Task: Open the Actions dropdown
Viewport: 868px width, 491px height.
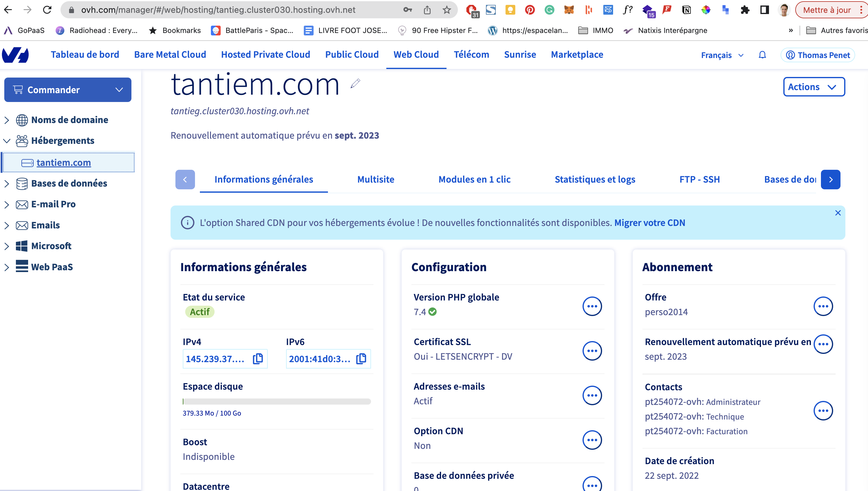Action: pyautogui.click(x=814, y=87)
